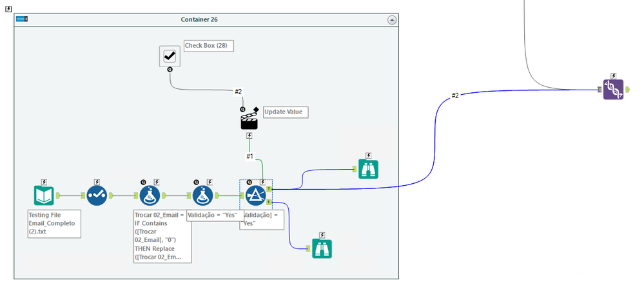Click the Select tool with checkmark

click(x=97, y=195)
